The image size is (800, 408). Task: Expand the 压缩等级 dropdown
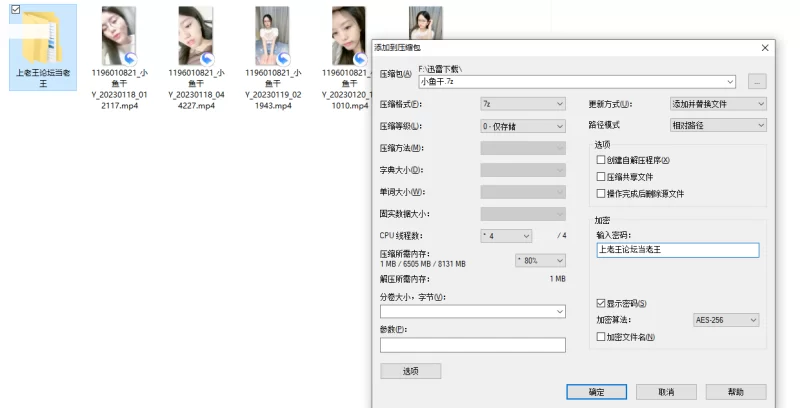click(523, 126)
